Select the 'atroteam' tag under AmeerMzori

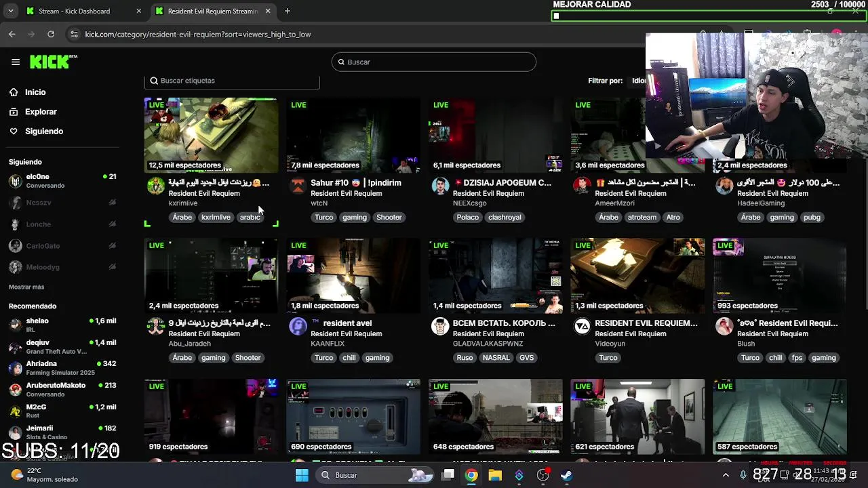pyautogui.click(x=642, y=218)
